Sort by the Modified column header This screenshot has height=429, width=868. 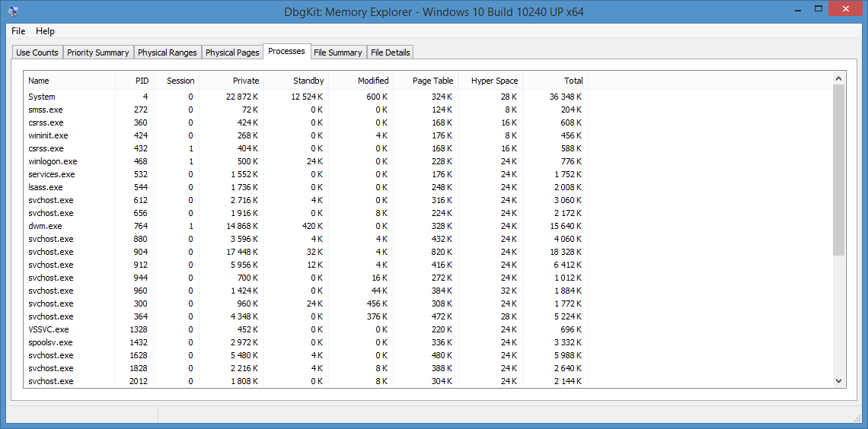(361, 81)
